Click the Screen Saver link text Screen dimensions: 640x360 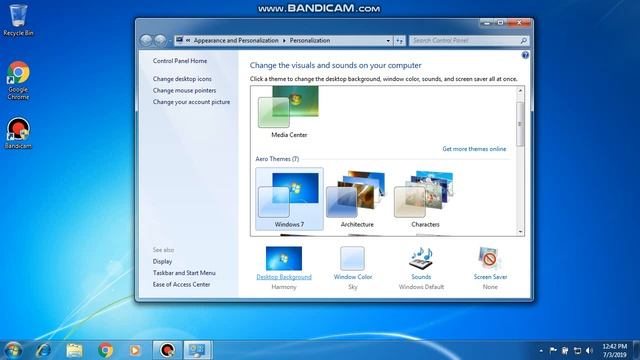pos(490,277)
